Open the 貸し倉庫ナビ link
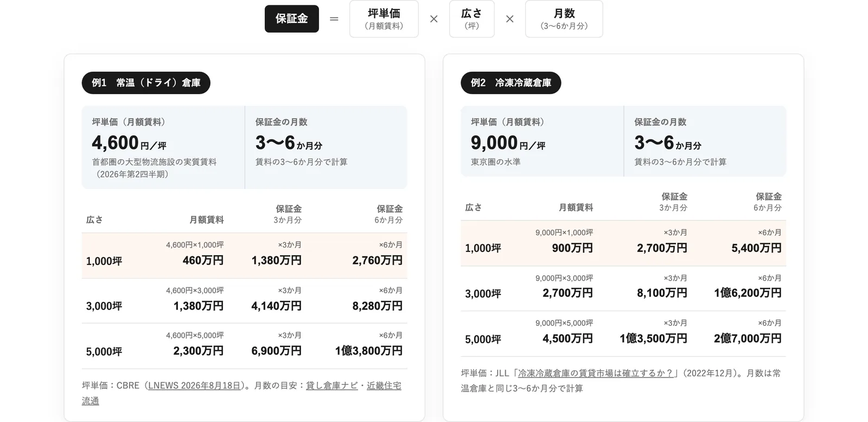The image size is (868, 422). point(331,386)
